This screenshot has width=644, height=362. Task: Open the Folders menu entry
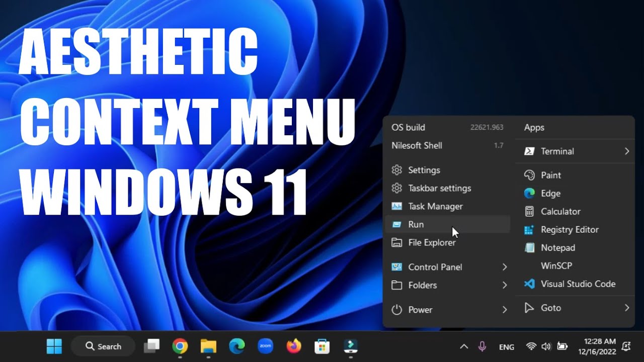click(x=448, y=285)
